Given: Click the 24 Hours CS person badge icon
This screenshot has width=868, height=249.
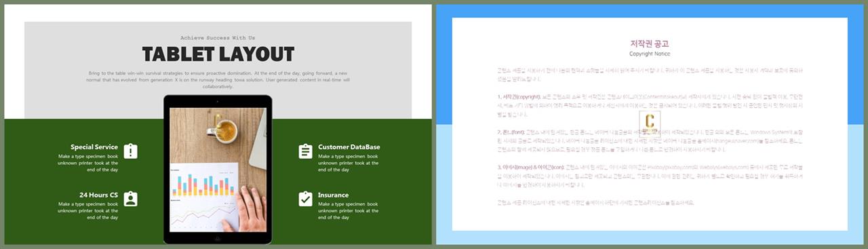Looking at the screenshot, I should 131,198.
